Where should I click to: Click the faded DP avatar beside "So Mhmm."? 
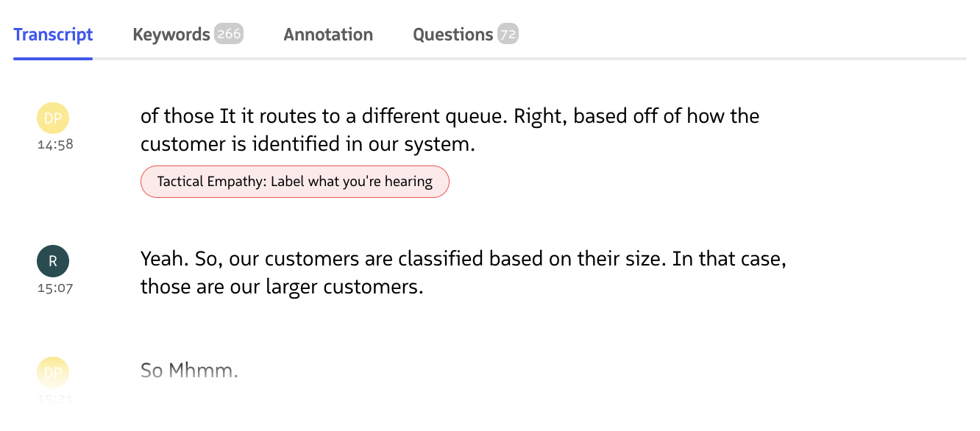tap(53, 372)
